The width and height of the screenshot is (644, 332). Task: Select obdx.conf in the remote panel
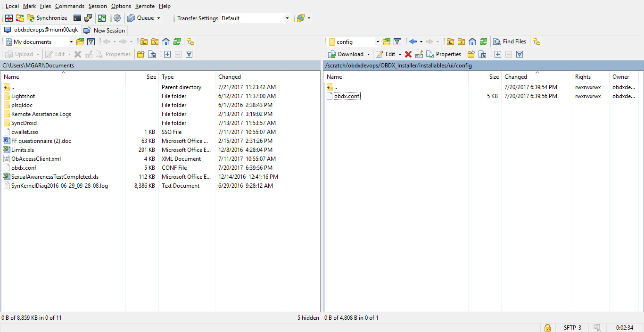(347, 96)
